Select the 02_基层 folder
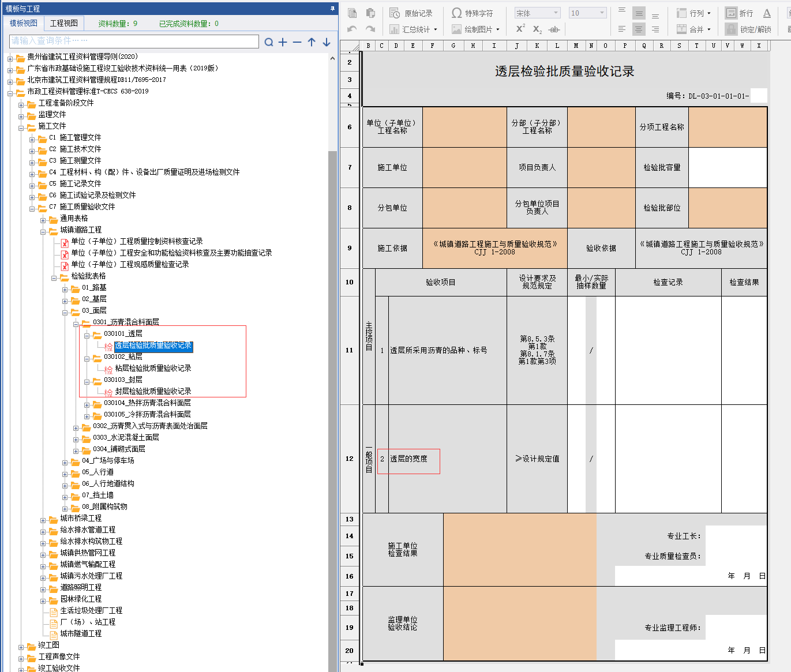Image resolution: width=791 pixels, height=672 pixels. [x=94, y=299]
